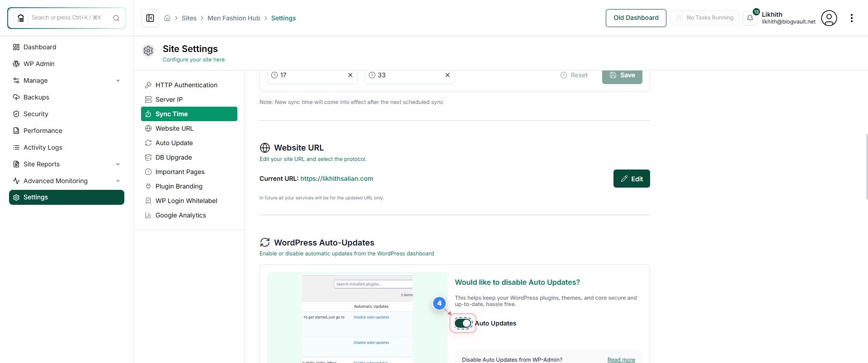This screenshot has width=868, height=363.
Task: Clear the minute value 33 with X
Action: pyautogui.click(x=448, y=75)
